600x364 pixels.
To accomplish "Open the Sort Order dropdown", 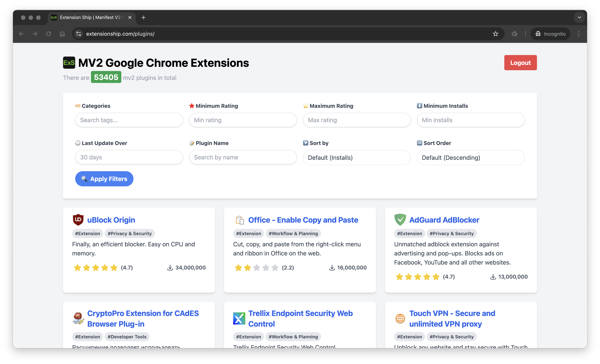I will [471, 158].
